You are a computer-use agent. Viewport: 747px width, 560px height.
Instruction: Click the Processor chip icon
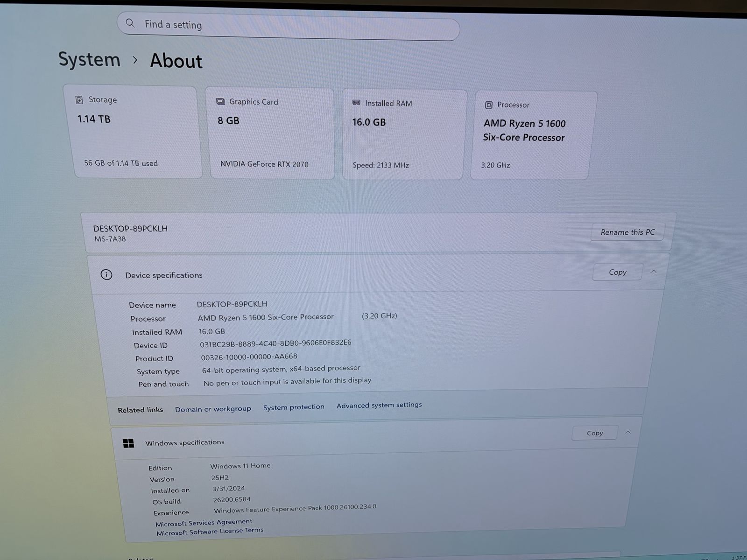488,105
